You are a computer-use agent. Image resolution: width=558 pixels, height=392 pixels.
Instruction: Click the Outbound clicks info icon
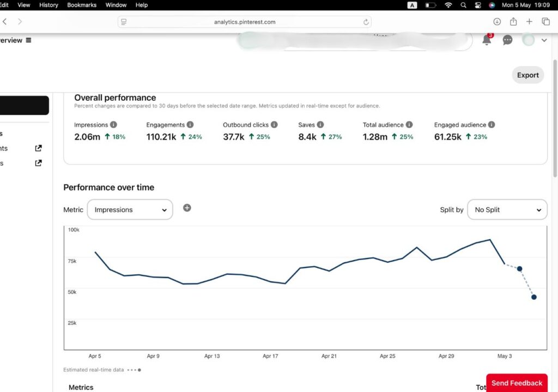point(274,125)
